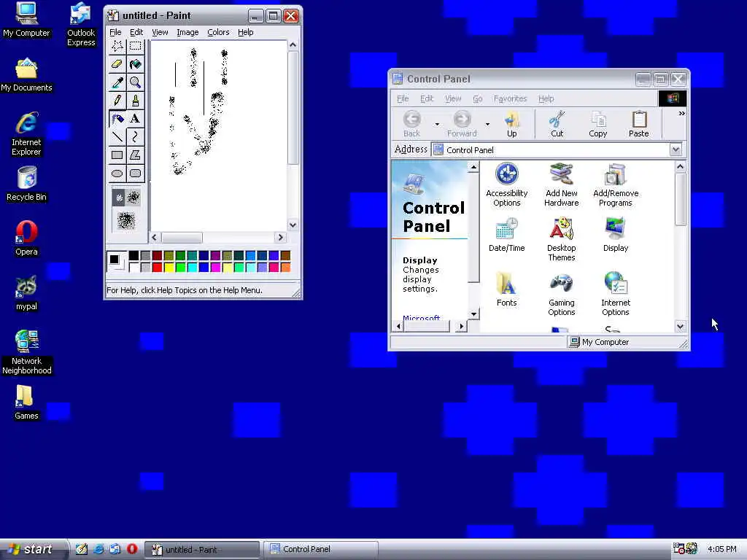
Task: Open Desktop Themes in Control Panel
Action: pos(561,239)
